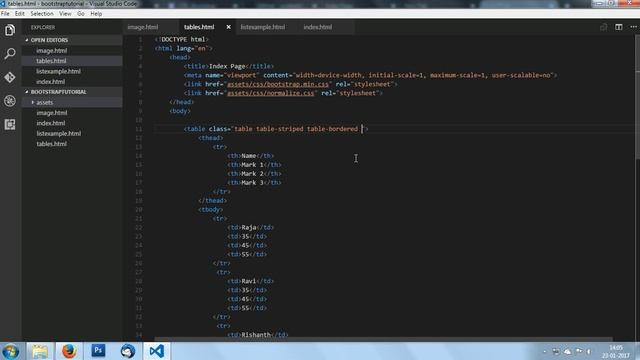The image size is (640, 360).
Task: Follow the assets/css/bootstrap.min.css link
Action: (x=278, y=84)
